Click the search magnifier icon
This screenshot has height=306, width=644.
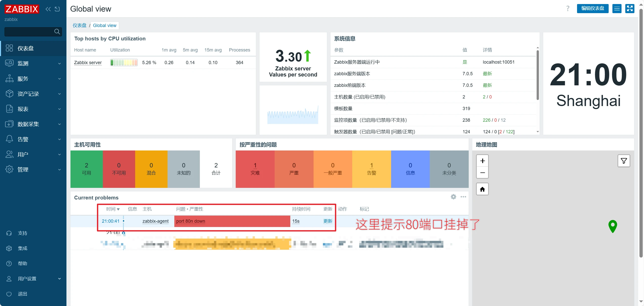click(57, 32)
